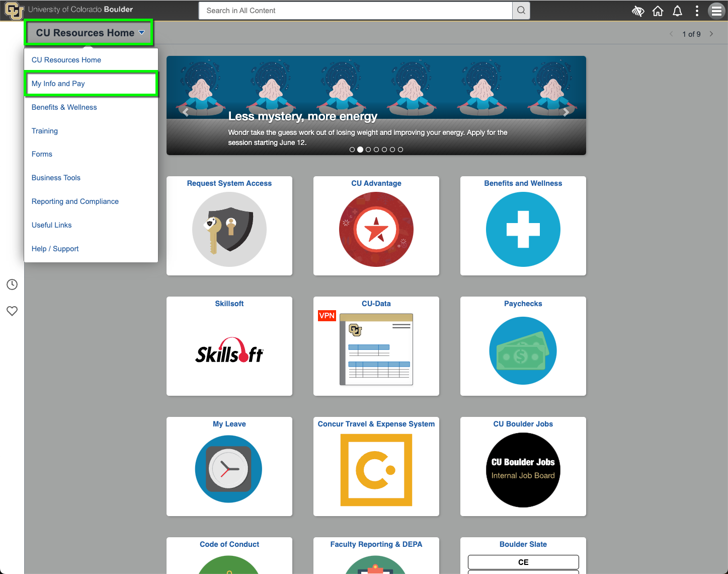The width and height of the screenshot is (728, 574).
Task: Select the first carousel dot indicator
Action: pyautogui.click(x=352, y=150)
